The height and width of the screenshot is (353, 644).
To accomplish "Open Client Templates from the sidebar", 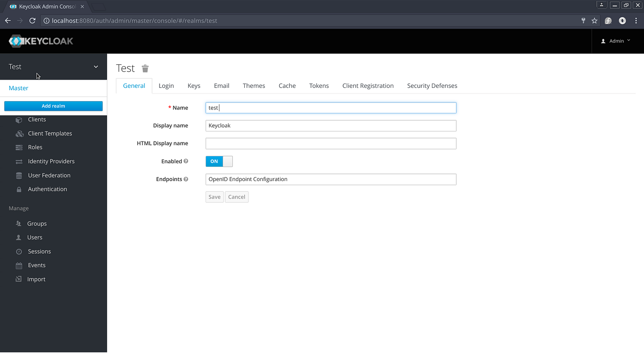I will click(x=19, y=133).
